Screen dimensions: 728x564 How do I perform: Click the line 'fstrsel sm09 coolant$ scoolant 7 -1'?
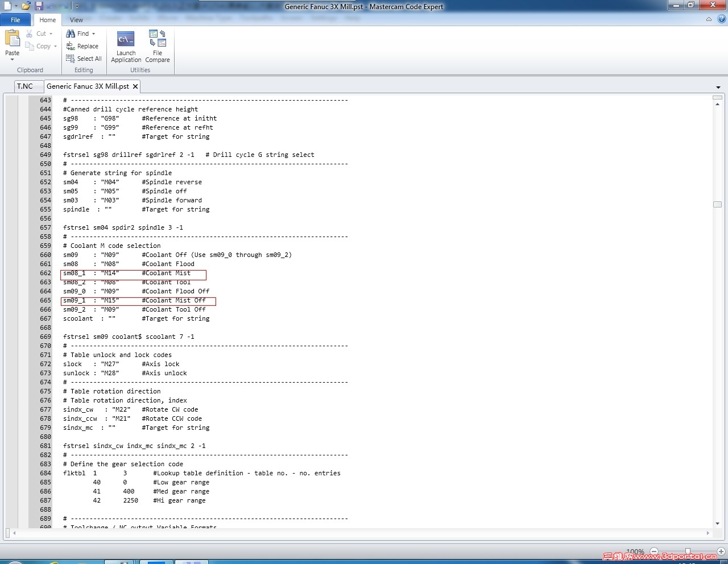129,337
